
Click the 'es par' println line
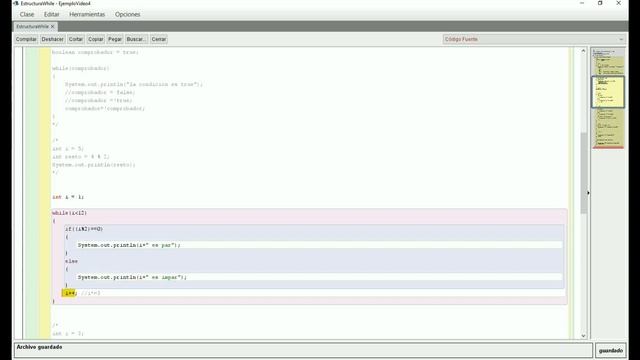tap(129, 245)
